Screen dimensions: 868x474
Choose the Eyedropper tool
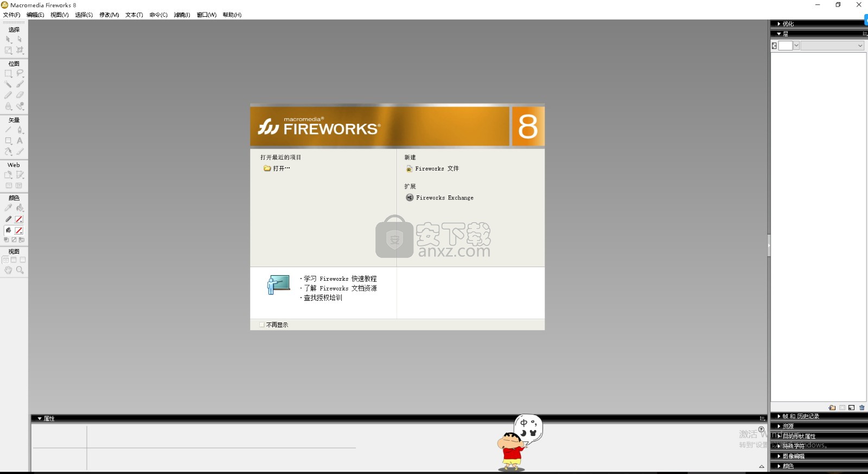point(8,208)
